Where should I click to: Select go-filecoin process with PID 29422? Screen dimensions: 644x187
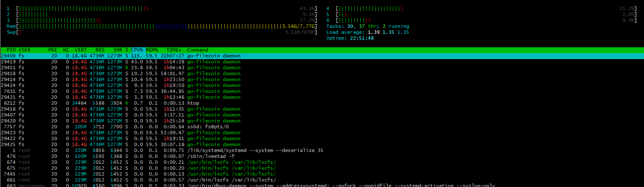322,138
